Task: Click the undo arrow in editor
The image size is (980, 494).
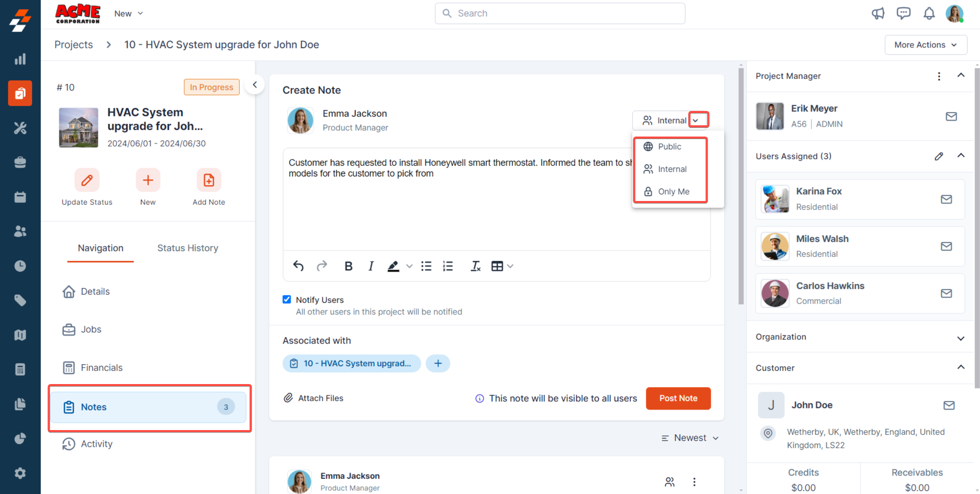Action: coord(299,266)
